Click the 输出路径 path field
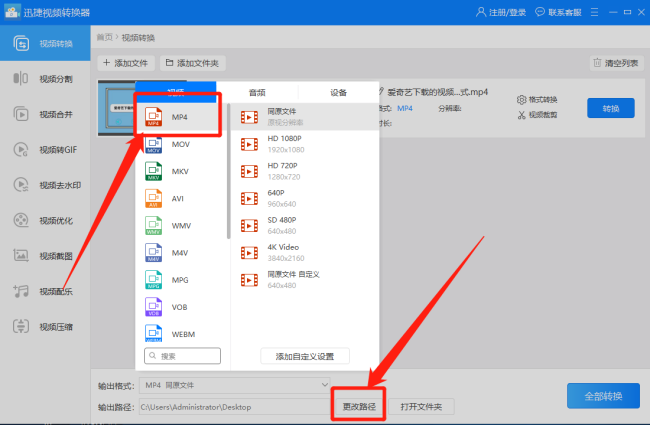 235,407
